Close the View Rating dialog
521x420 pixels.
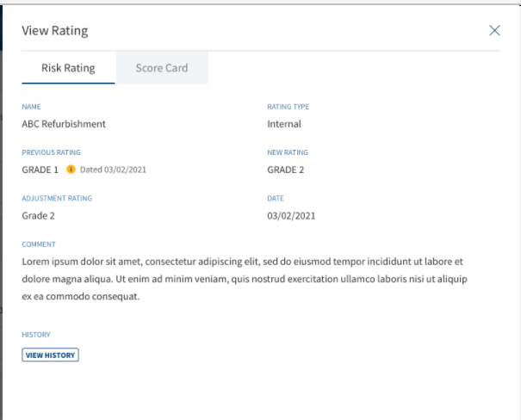click(x=494, y=30)
